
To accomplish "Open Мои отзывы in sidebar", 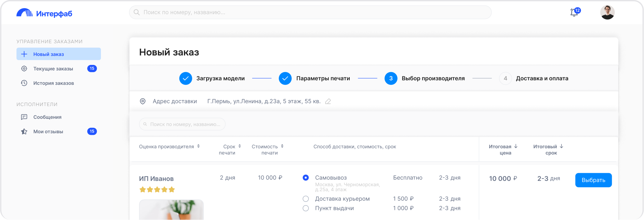I will pyautogui.click(x=59, y=131).
